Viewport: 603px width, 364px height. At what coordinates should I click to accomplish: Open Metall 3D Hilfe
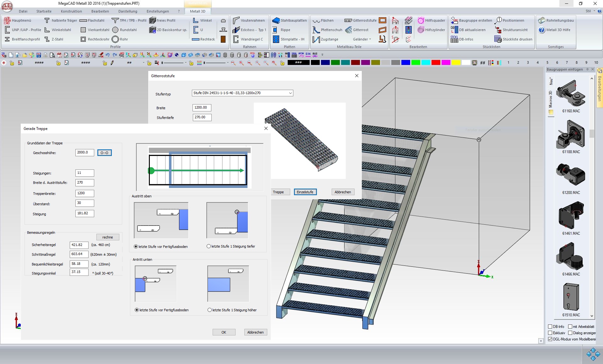(554, 30)
